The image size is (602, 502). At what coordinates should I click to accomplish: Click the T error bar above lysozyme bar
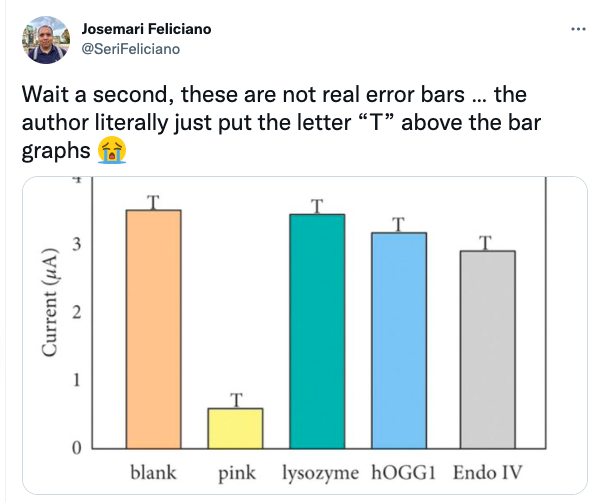(318, 207)
